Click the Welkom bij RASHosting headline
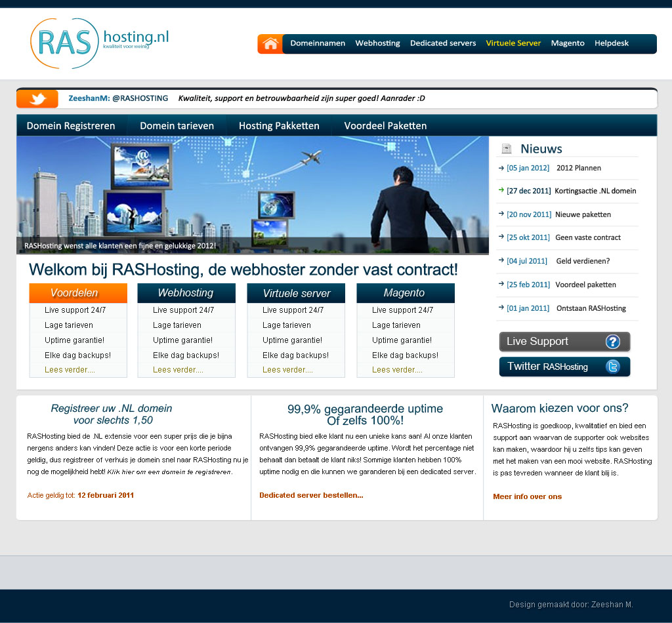 pyautogui.click(x=243, y=270)
